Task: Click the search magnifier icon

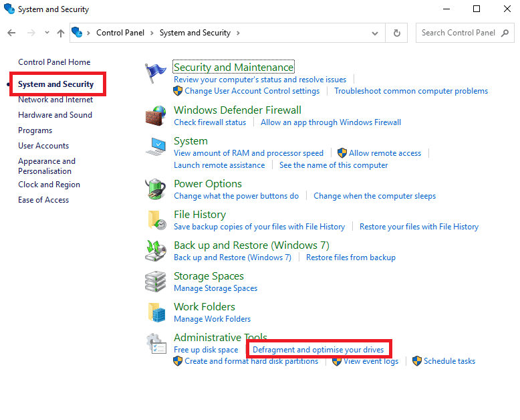Action: (x=505, y=33)
